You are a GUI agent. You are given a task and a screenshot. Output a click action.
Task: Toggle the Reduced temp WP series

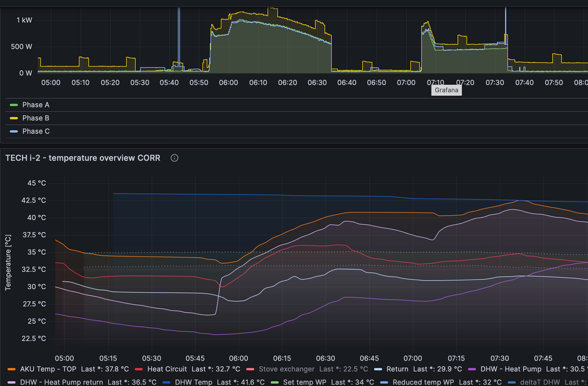423,382
